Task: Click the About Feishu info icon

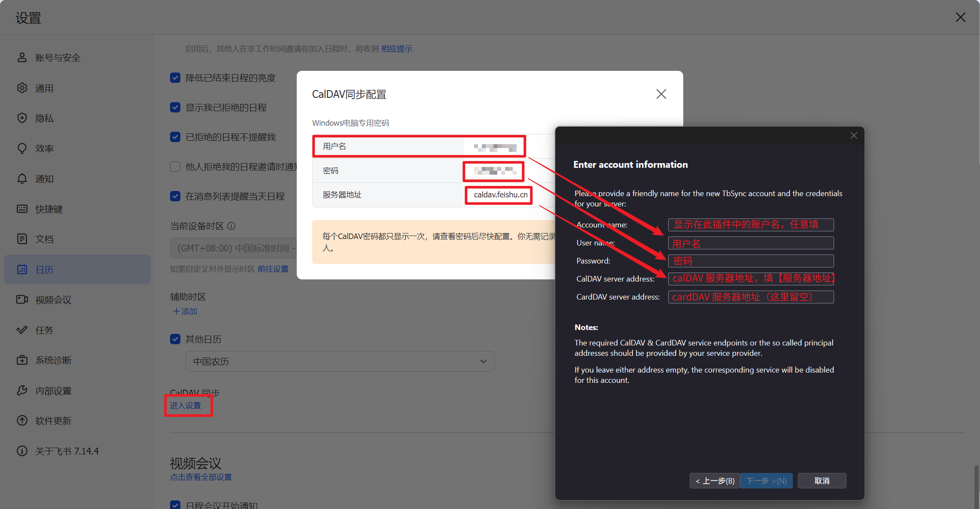Action: click(x=22, y=451)
